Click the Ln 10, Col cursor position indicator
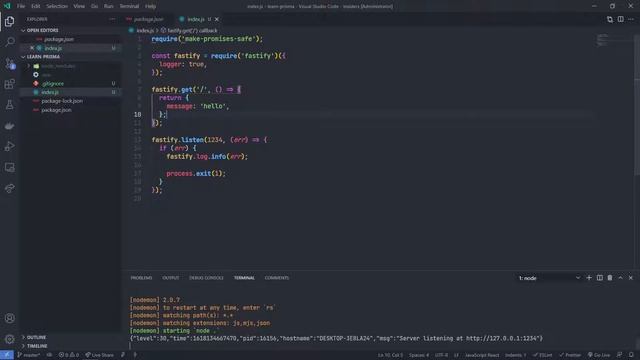Screen dimensions: 640x360 (390, 355)
